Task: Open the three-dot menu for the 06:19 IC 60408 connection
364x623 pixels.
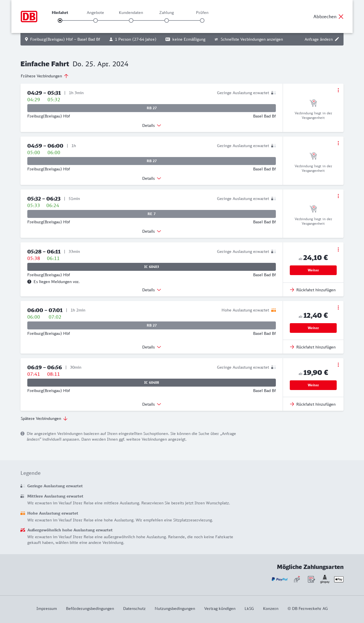Action: (x=338, y=365)
